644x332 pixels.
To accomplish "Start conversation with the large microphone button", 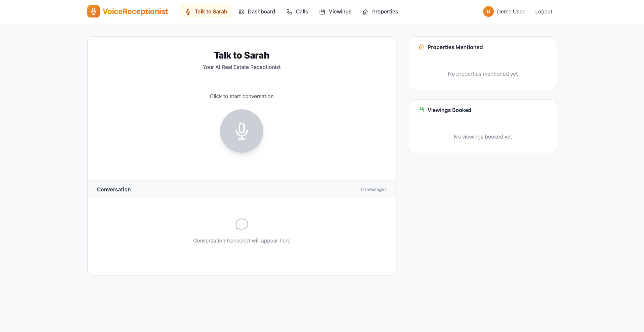I will [x=242, y=131].
